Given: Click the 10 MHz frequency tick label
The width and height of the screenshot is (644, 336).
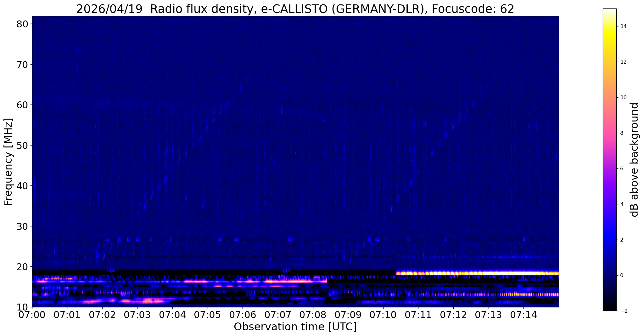Looking at the screenshot, I should tap(23, 307).
